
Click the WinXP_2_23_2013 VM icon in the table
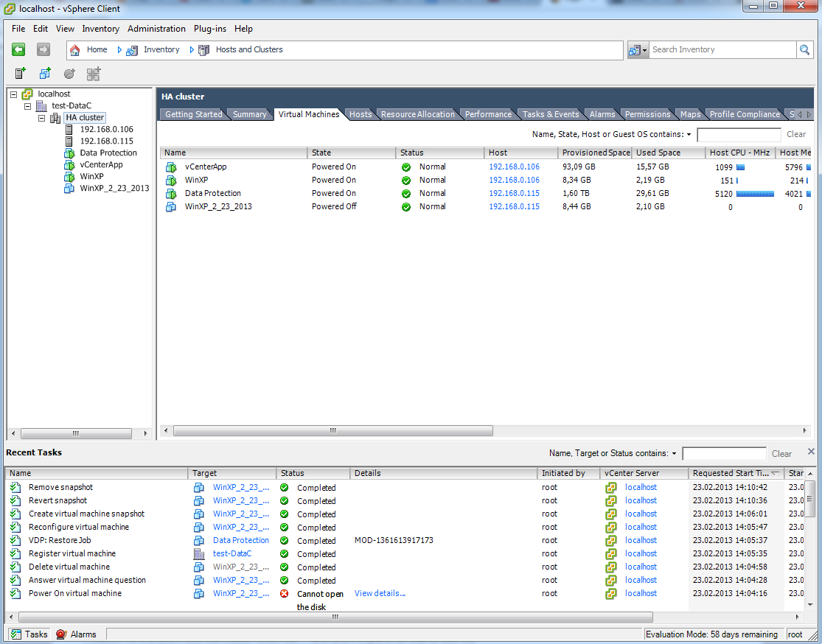click(x=171, y=207)
